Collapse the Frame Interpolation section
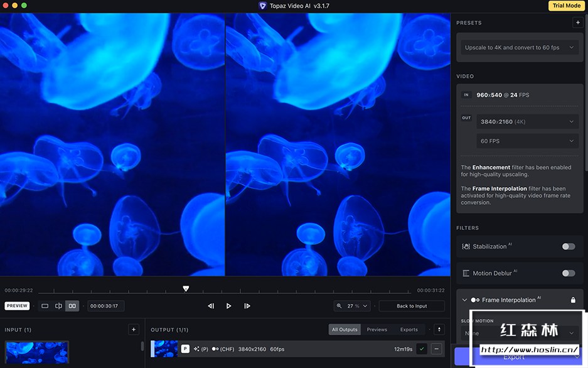The width and height of the screenshot is (588, 368). [465, 300]
